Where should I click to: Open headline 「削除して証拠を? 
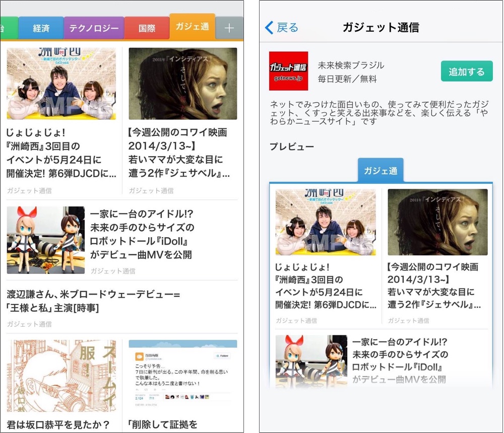click(x=162, y=424)
